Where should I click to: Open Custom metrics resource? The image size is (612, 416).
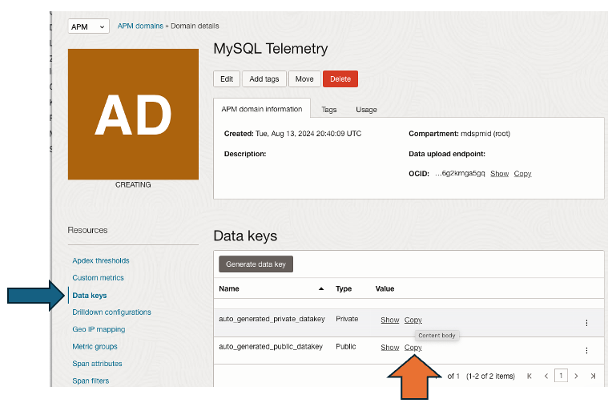point(98,278)
